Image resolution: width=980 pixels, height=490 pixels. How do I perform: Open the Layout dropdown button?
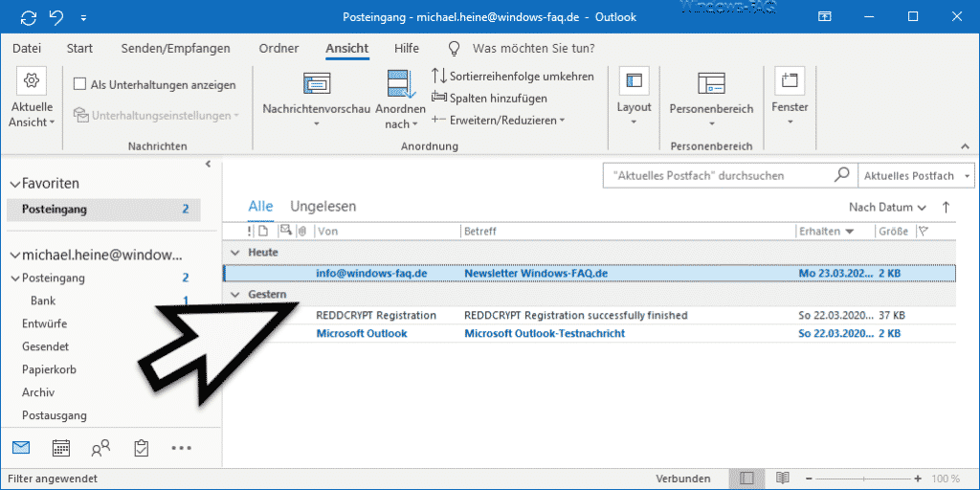[x=634, y=98]
